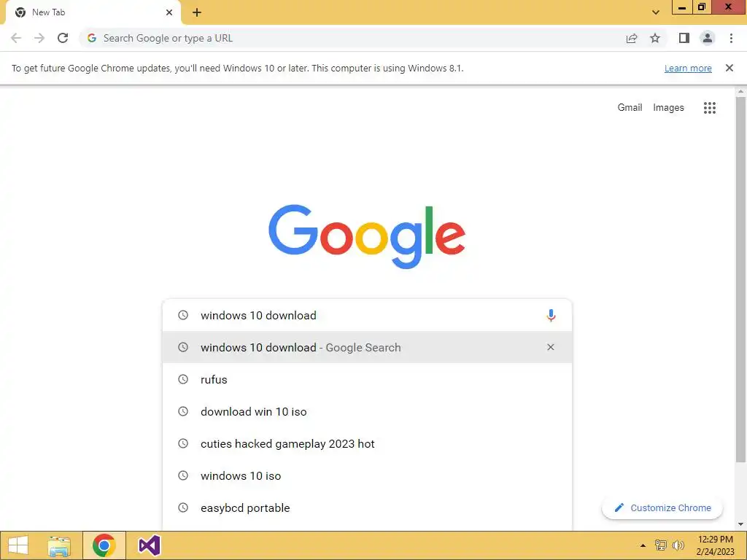
Task: Click the taskbar clock showing 12:29 PM
Action: [x=715, y=545]
